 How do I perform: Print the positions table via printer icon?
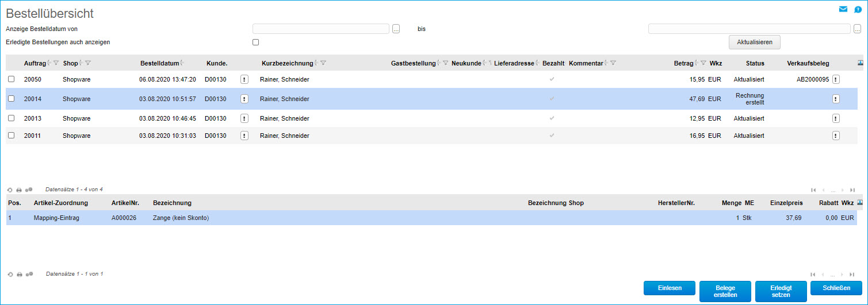pos(19,275)
